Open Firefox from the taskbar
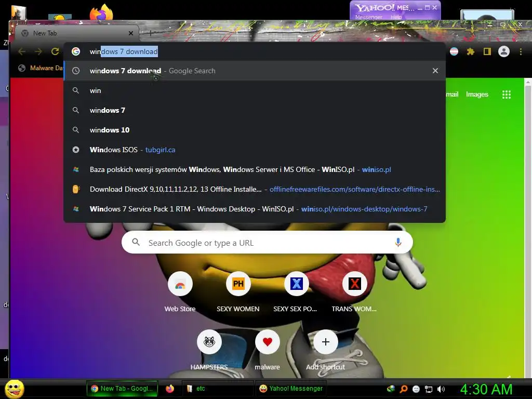This screenshot has width=532, height=399. click(170, 389)
